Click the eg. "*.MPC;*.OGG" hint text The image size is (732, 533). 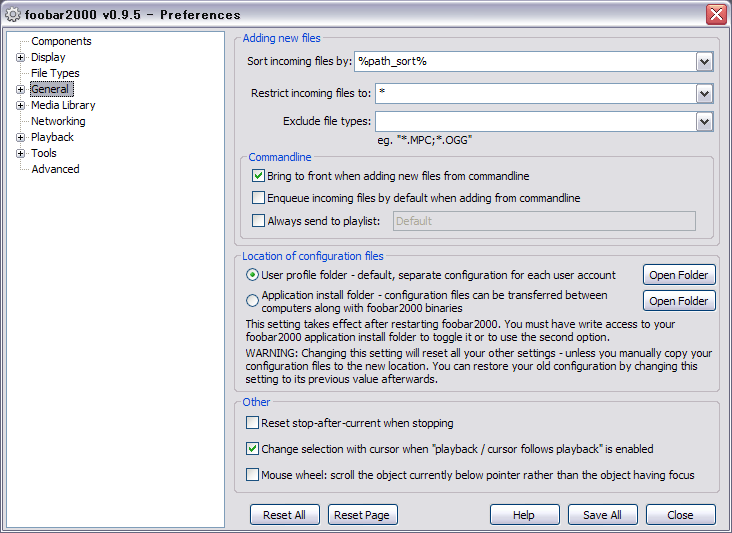(x=424, y=140)
